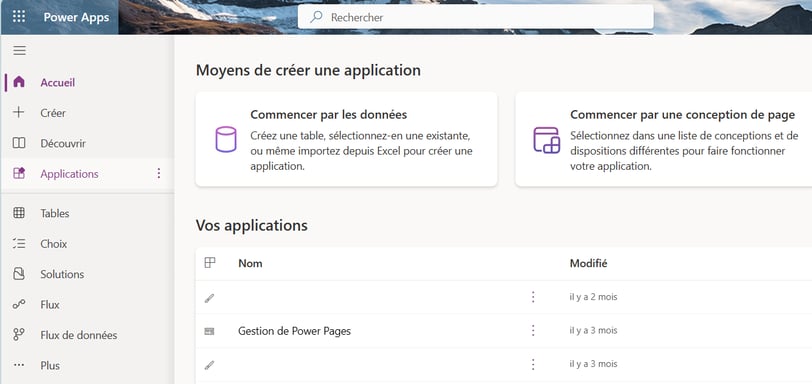812x384 pixels.
Task: Click the Accueil home icon
Action: (x=19, y=82)
